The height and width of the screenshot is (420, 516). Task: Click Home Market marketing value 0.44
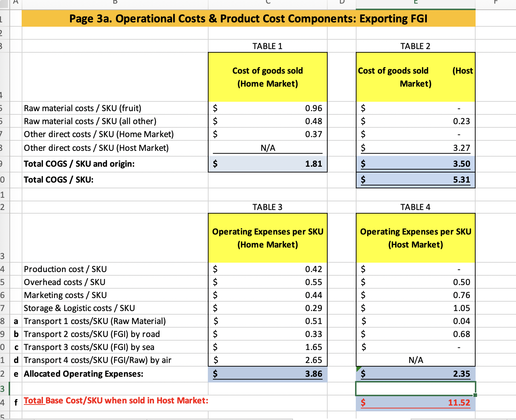267,295
